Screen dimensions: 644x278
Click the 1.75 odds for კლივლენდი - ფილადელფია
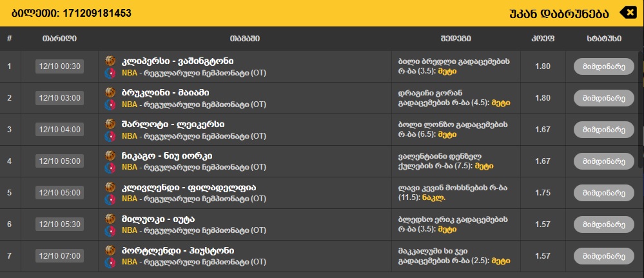click(x=543, y=193)
